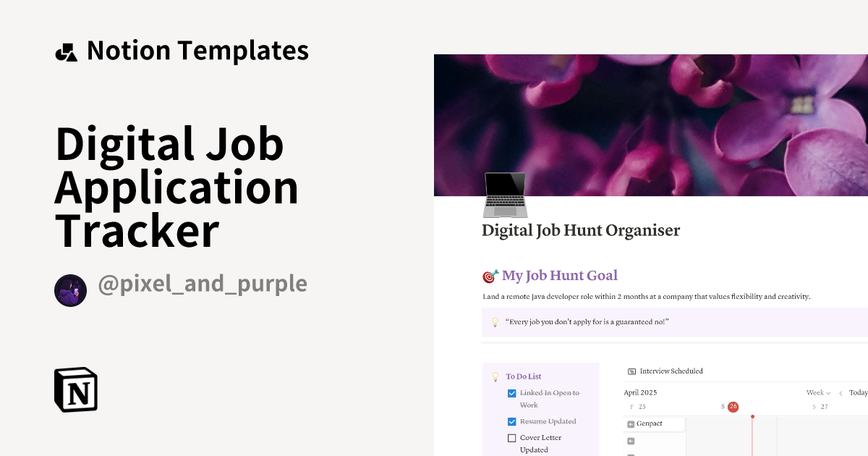Image resolution: width=868 pixels, height=456 pixels.
Task: Open the @pixel_and_purple creator profile
Action: (x=203, y=284)
